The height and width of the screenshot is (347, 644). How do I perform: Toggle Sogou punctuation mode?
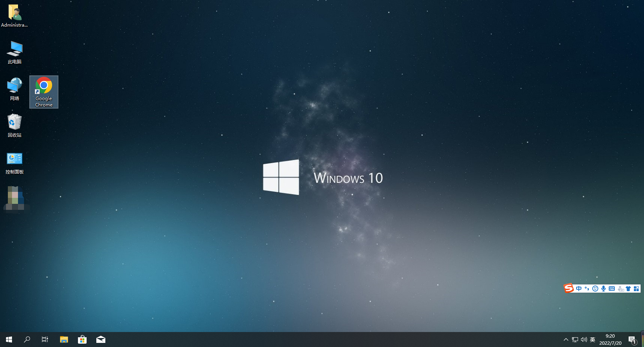[x=587, y=289]
